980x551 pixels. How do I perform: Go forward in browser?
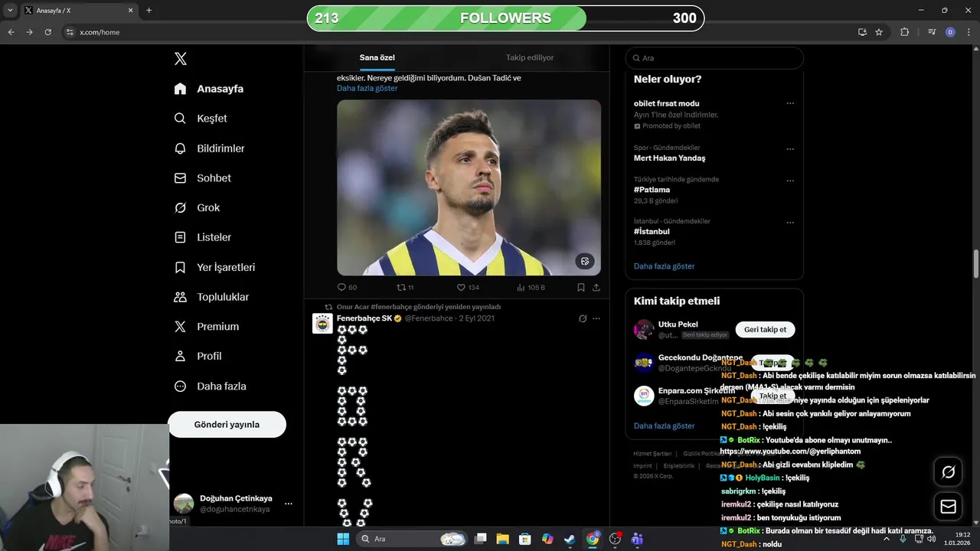pyautogui.click(x=29, y=32)
